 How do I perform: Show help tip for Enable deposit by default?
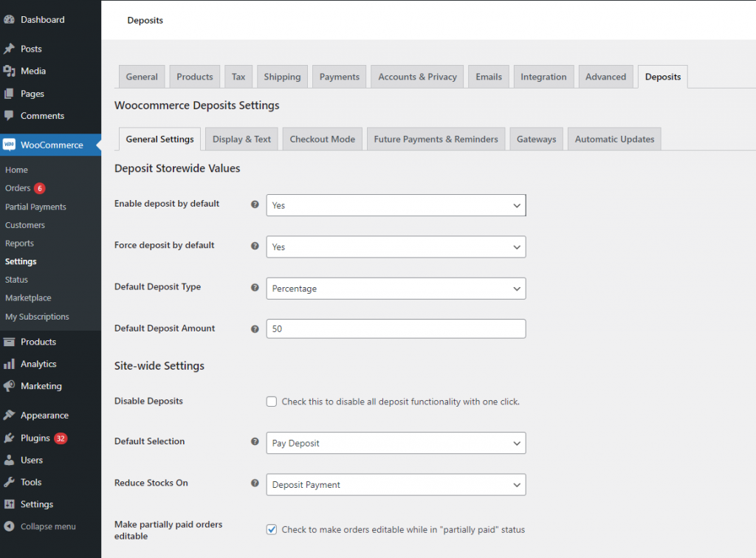(x=255, y=204)
